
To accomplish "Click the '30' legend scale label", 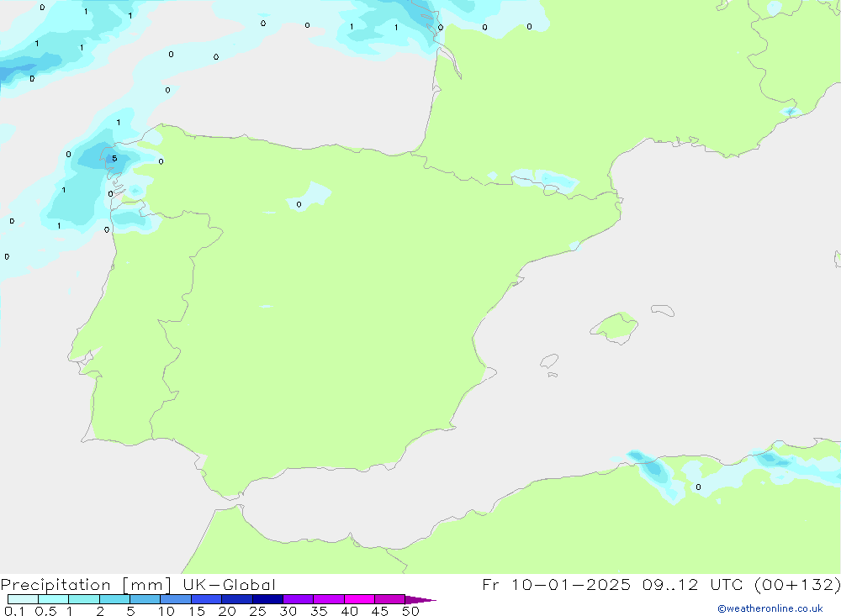I will (288, 611).
